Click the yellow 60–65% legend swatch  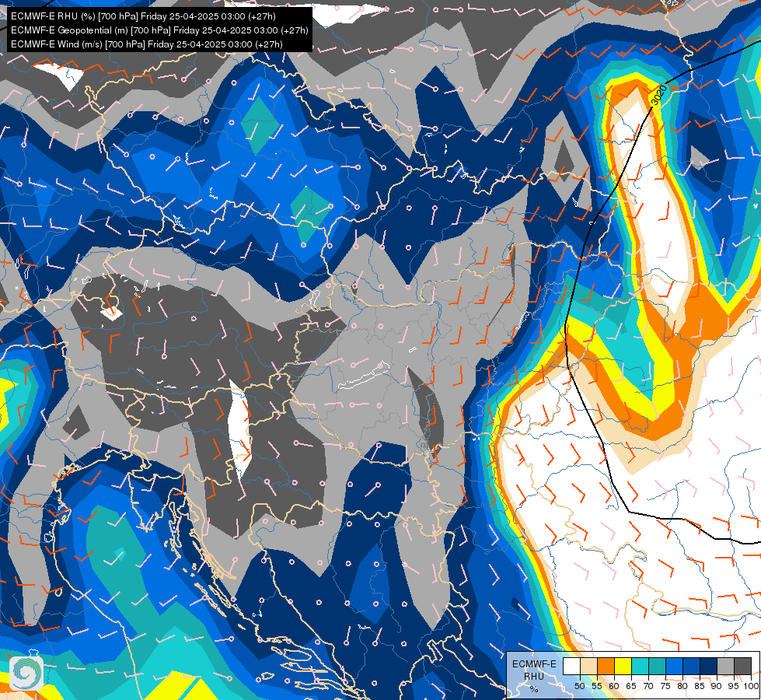pos(623,666)
